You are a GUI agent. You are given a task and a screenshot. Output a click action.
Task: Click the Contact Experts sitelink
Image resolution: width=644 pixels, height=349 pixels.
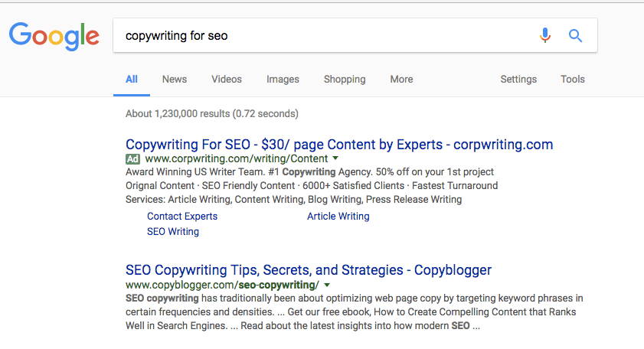pos(182,217)
